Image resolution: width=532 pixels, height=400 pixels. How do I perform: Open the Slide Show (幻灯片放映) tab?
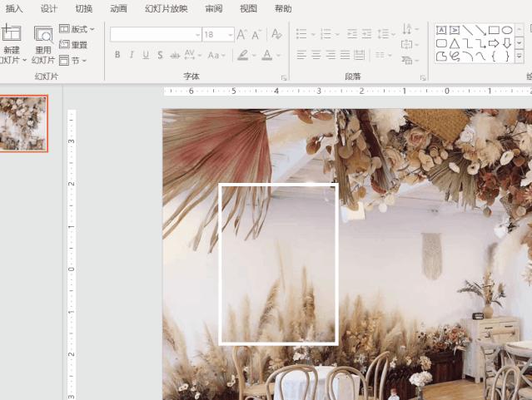167,8
